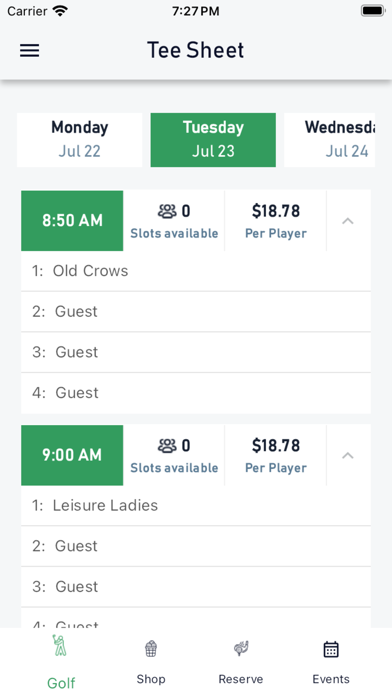This screenshot has height=696, width=392.
Task: Select slot 2 Guest under 9:00 AM
Action: click(196, 546)
